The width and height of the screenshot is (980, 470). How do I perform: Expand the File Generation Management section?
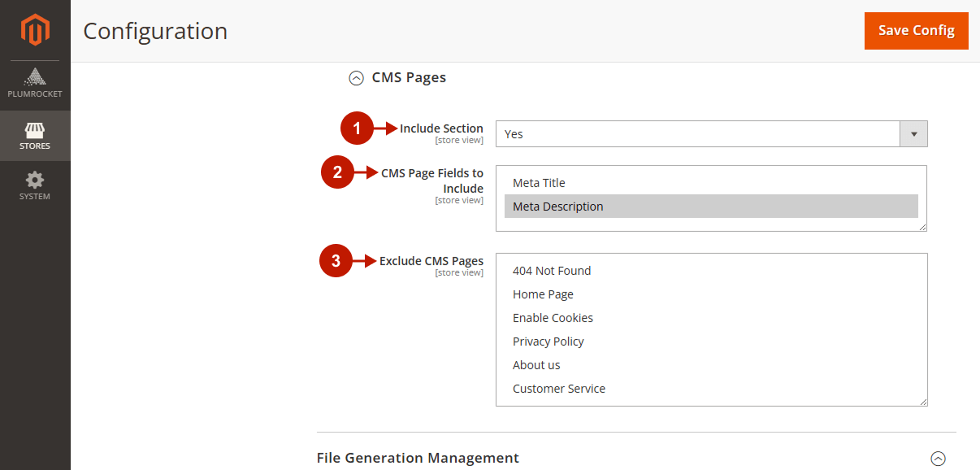click(939, 458)
